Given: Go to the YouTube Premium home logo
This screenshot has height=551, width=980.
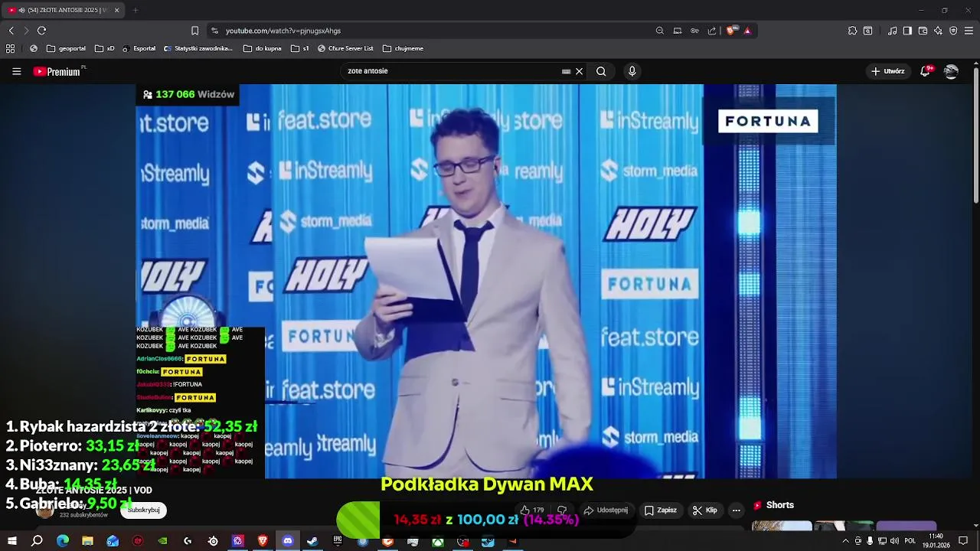Looking at the screenshot, I should point(58,71).
